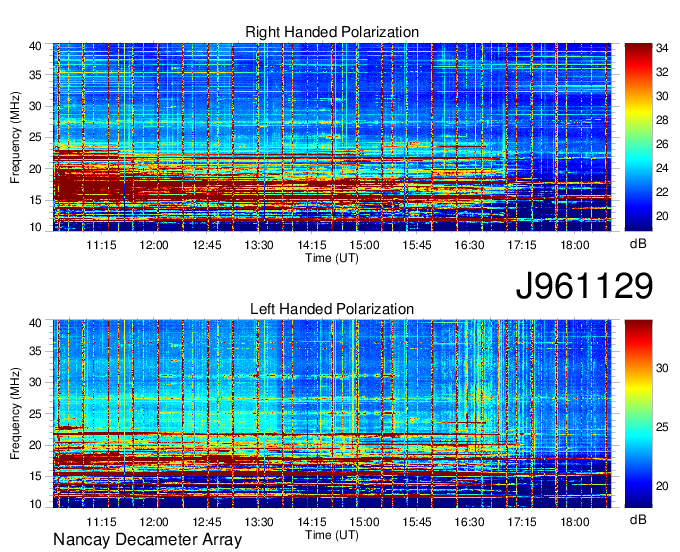Screen dimensions: 680x552
Task: Click 35 MHz tick of Left Handed plot
Action: pyautogui.click(x=35, y=351)
